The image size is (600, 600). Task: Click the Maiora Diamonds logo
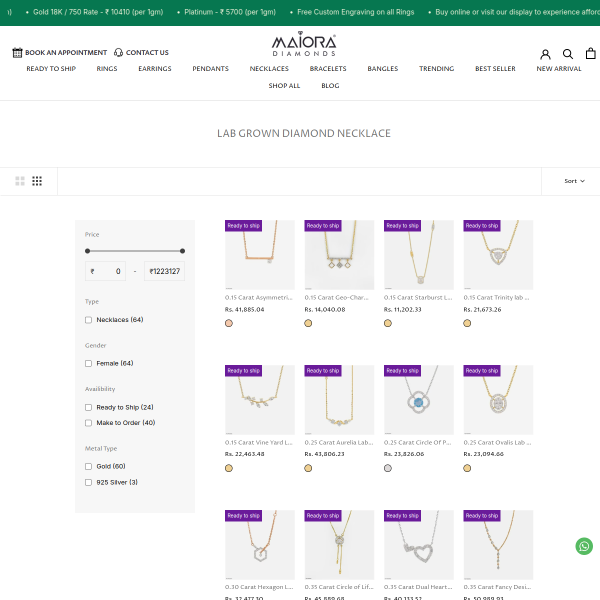click(x=304, y=45)
